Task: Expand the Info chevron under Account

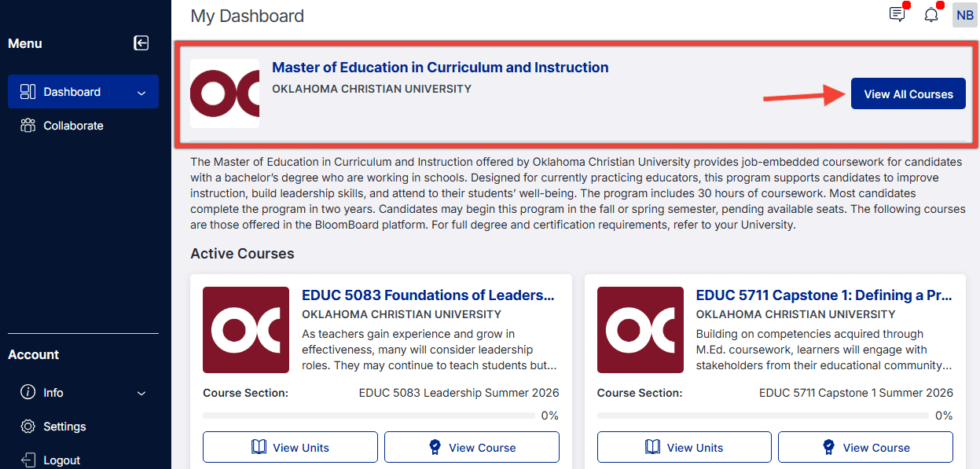Action: (141, 394)
